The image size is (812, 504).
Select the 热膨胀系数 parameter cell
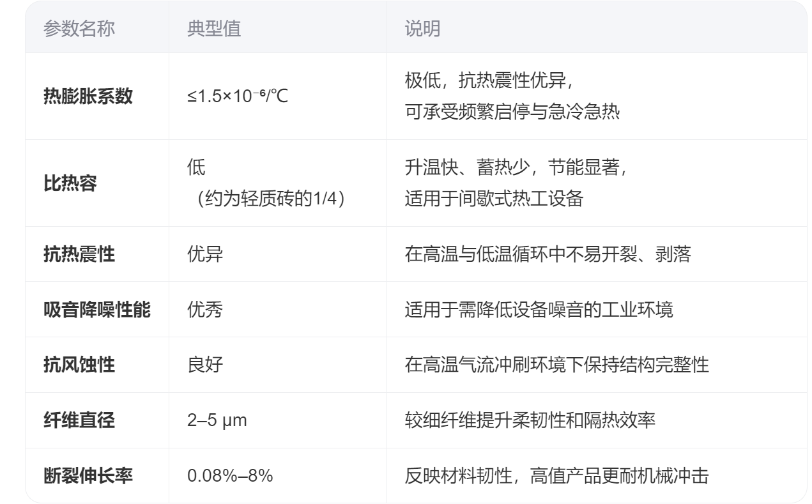(88, 96)
